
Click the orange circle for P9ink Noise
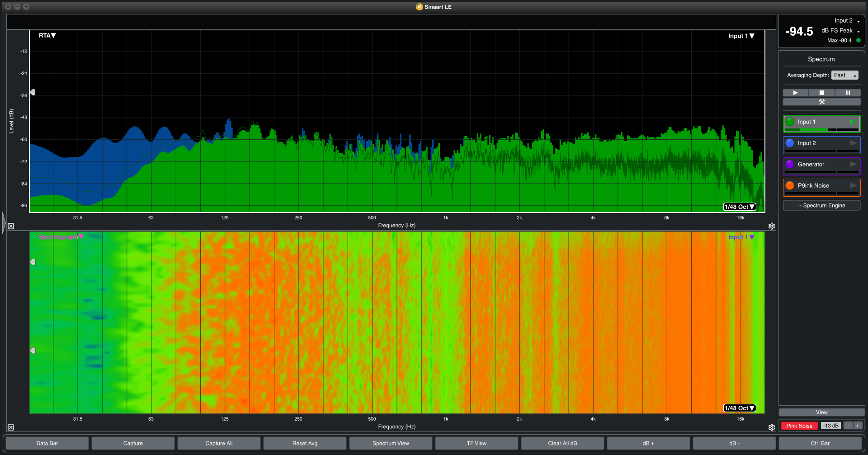pos(790,185)
